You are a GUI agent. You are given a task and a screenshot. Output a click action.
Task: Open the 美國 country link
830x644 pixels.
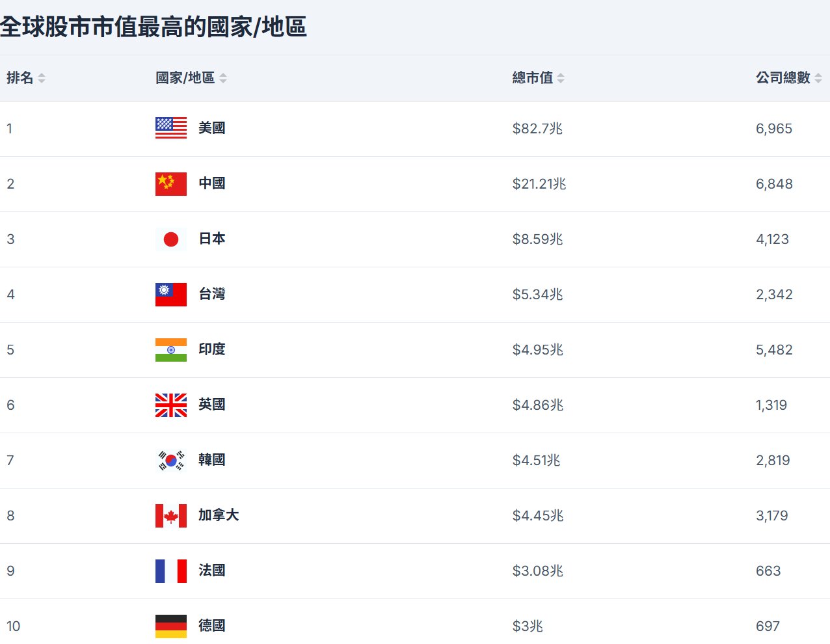pos(212,128)
